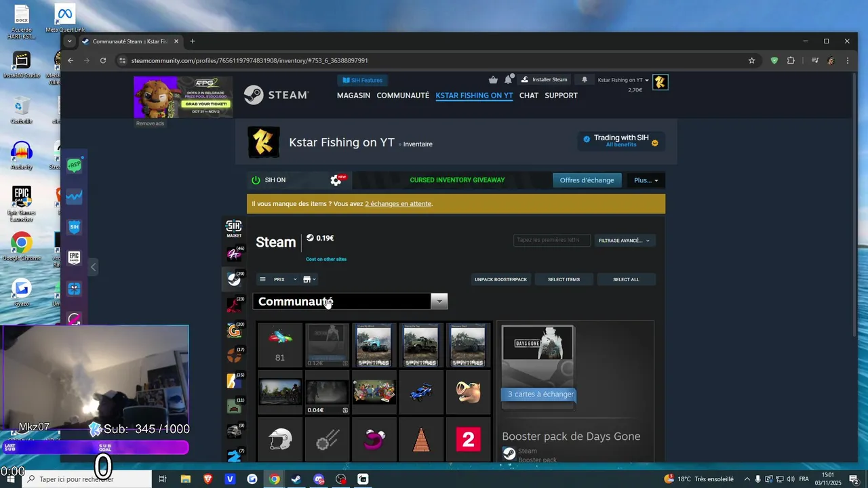Viewport: 868px width, 488px height.
Task: Select the Team Fortress inventory with 17 items
Action: (x=234, y=355)
